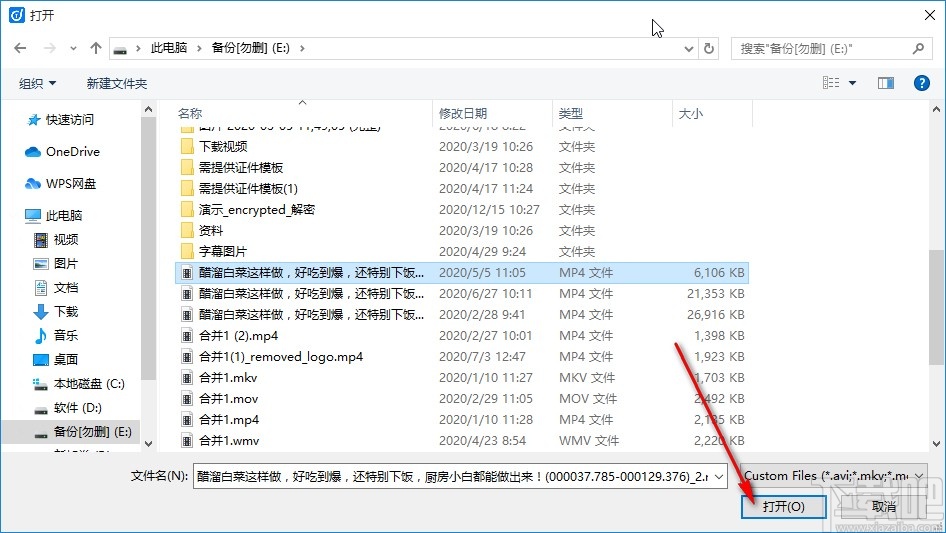Open the 音乐 folder in sidebar
The image size is (946, 533).
point(56,336)
